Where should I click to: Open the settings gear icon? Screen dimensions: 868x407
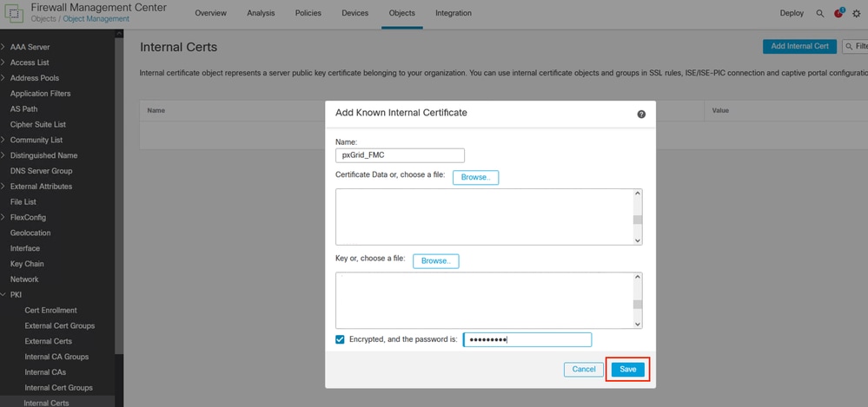pos(857,13)
